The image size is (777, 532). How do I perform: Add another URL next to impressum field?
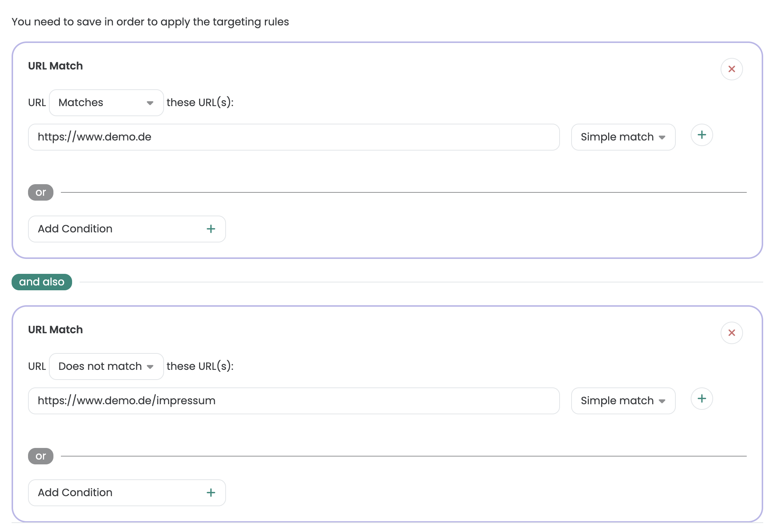[702, 399]
